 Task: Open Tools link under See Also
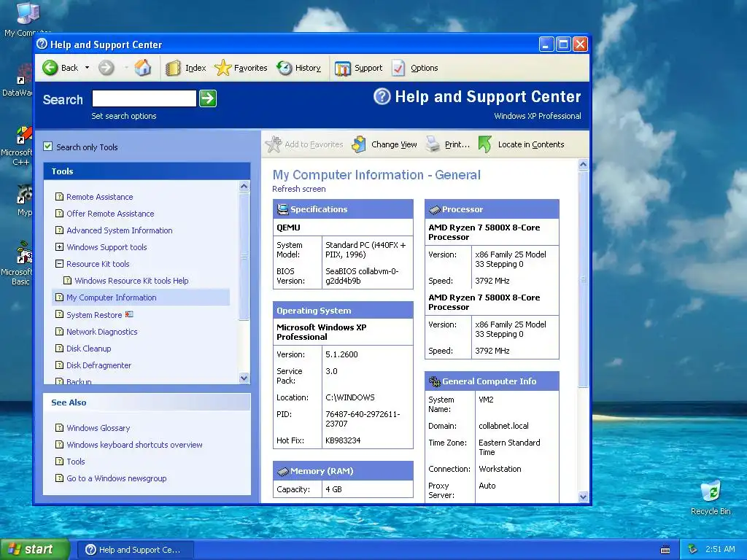(75, 461)
